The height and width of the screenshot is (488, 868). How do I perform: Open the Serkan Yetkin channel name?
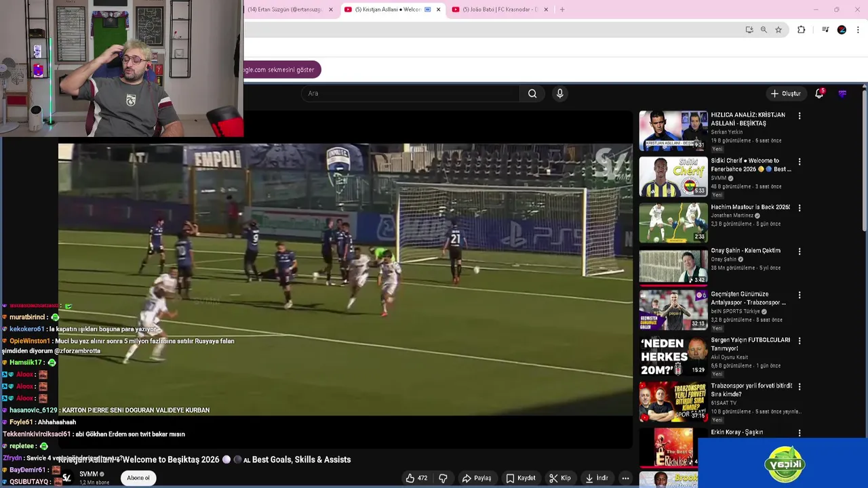(x=726, y=131)
